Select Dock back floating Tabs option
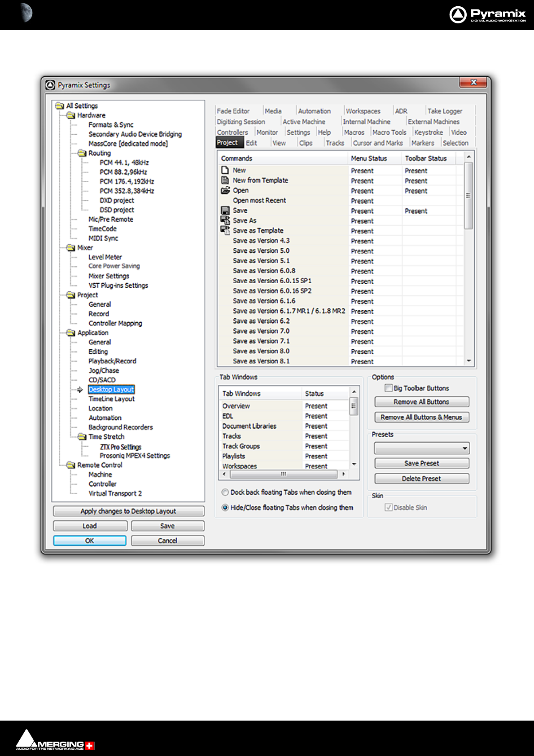Image resolution: width=534 pixels, height=756 pixels. coord(225,492)
